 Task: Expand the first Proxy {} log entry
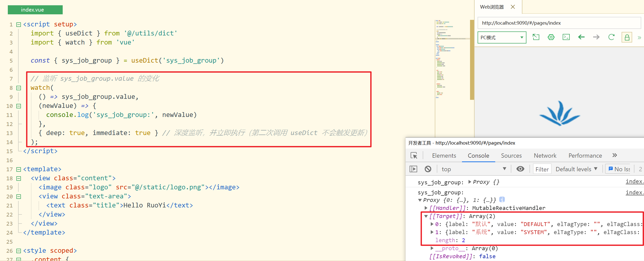click(x=470, y=182)
